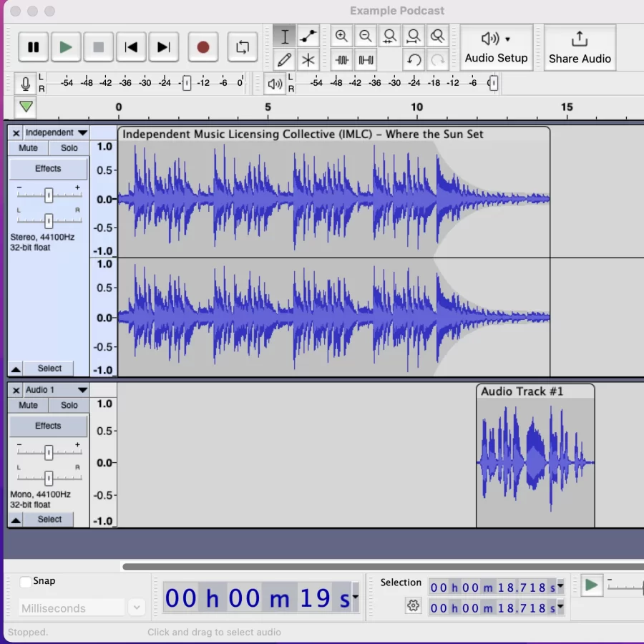
Task: Click the green timeline options triangle
Action: pos(26,107)
